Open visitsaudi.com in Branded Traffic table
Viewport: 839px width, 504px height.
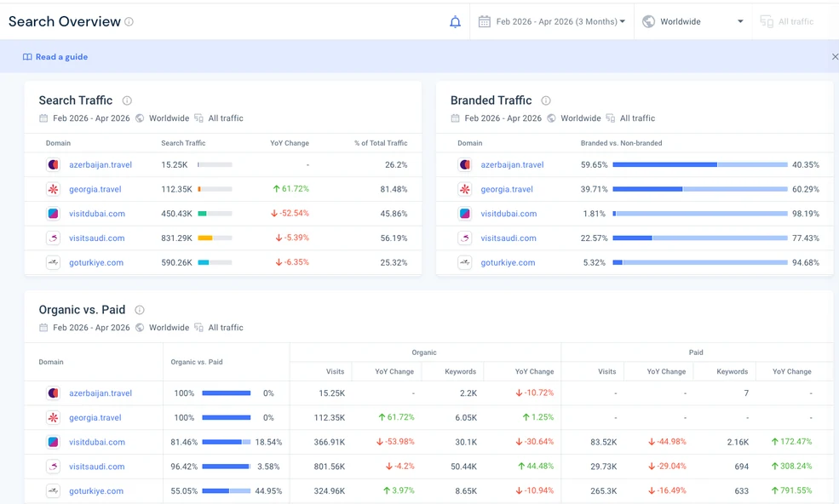point(509,238)
